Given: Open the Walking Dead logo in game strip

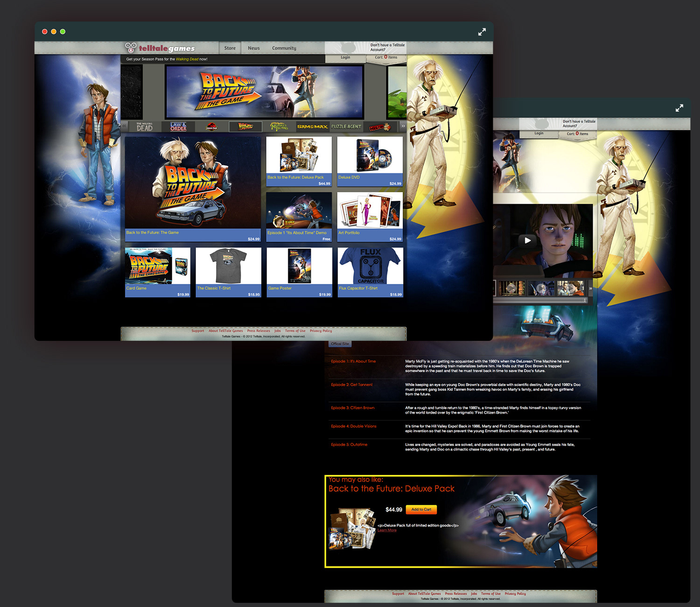Looking at the screenshot, I should pos(145,127).
